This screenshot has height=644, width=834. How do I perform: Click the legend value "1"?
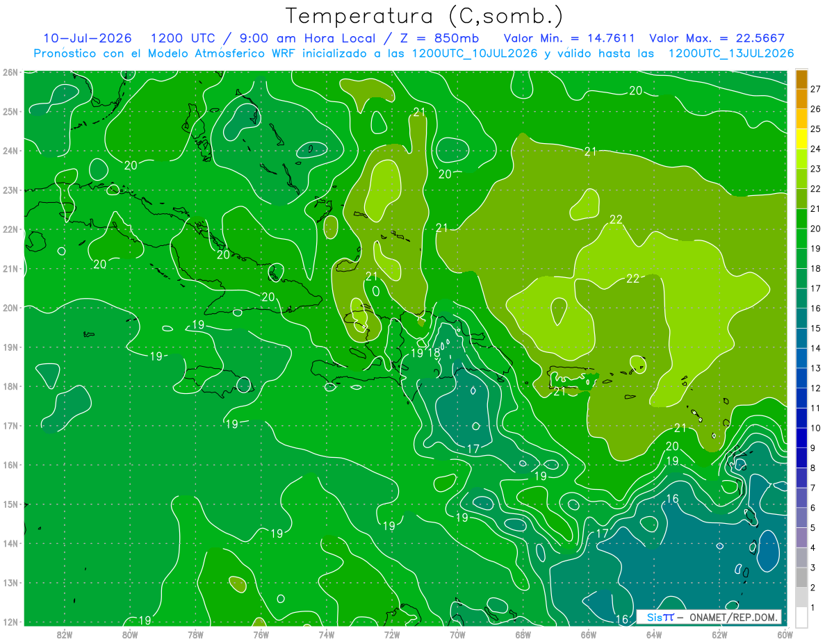(813, 607)
